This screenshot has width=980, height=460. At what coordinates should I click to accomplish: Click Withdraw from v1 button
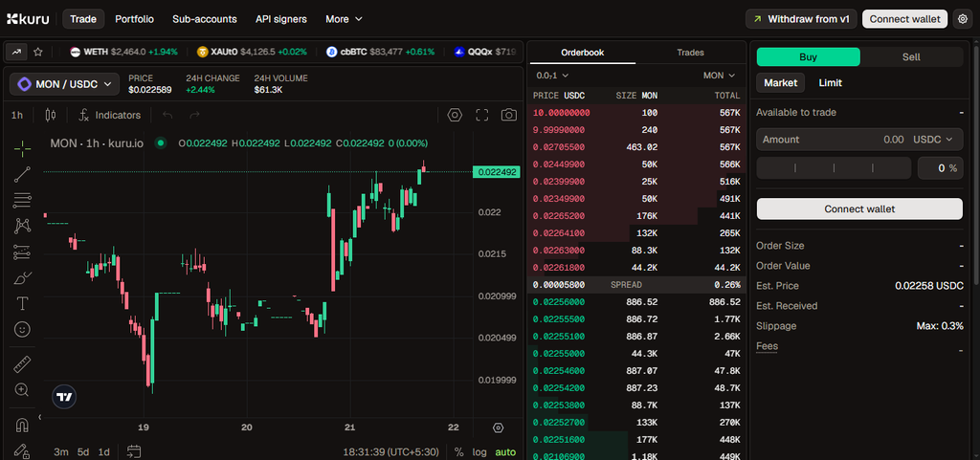[801, 19]
